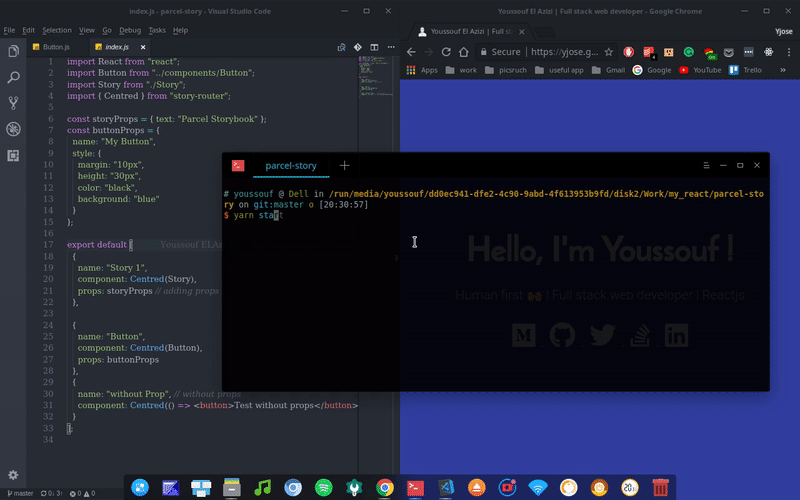The height and width of the screenshot is (500, 800).
Task: Open the music player from the dock
Action: pyautogui.click(x=262, y=487)
